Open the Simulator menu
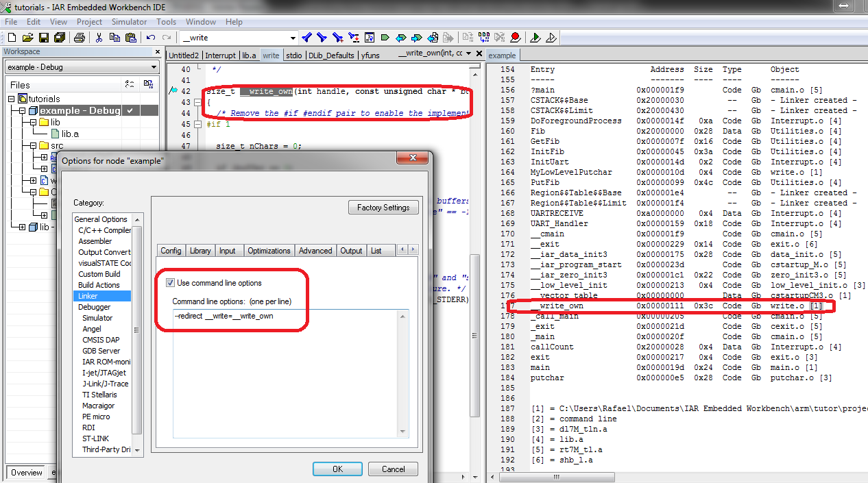The image size is (868, 483). pos(129,22)
